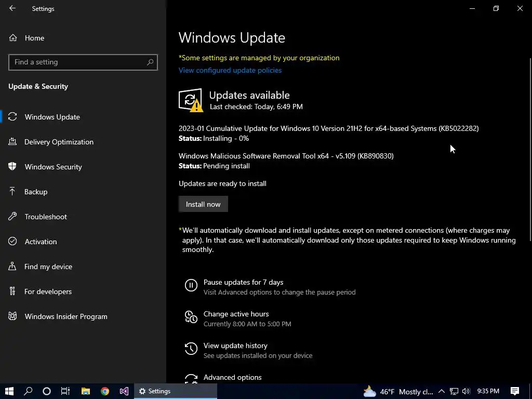Click the network tray icon
Viewport: 532px width, 399px height.
(x=454, y=391)
